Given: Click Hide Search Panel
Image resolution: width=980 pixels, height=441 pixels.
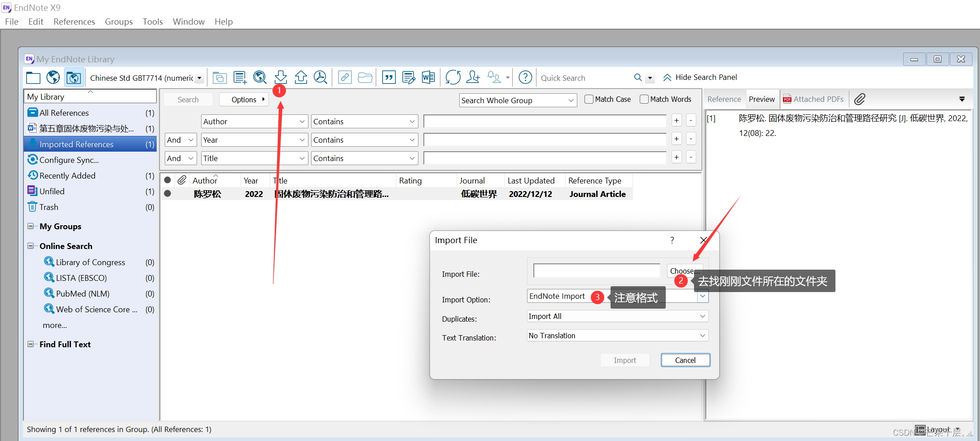Looking at the screenshot, I should [x=700, y=77].
